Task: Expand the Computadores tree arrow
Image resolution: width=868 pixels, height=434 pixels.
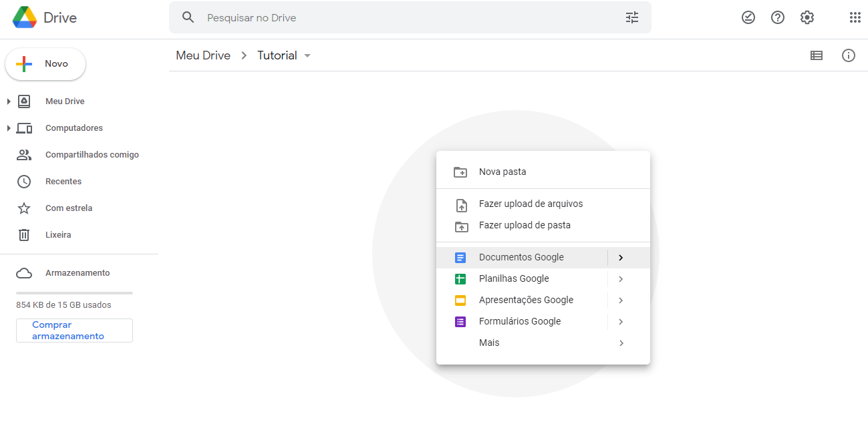Action: point(9,128)
